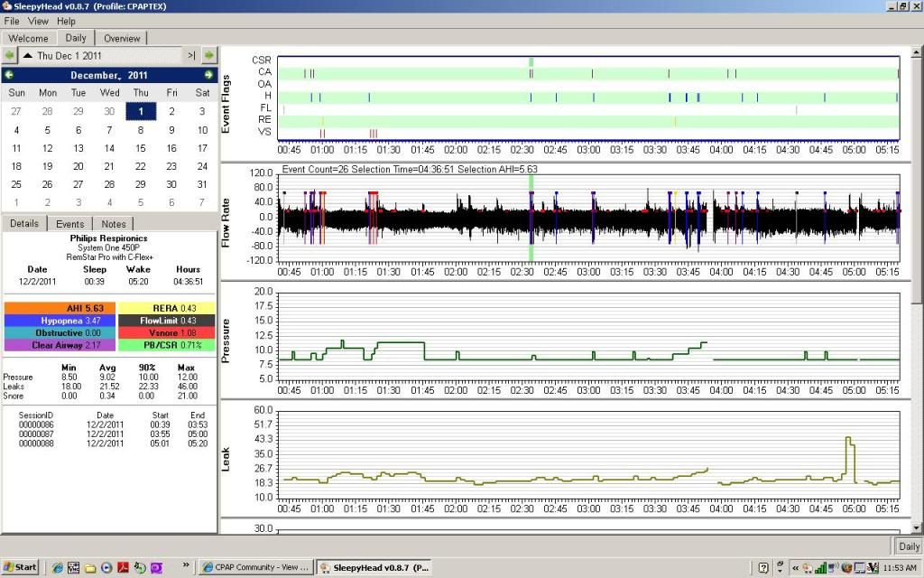Viewport: 924px width, 578px height.
Task: Jump to last day button
Action: click(x=191, y=55)
